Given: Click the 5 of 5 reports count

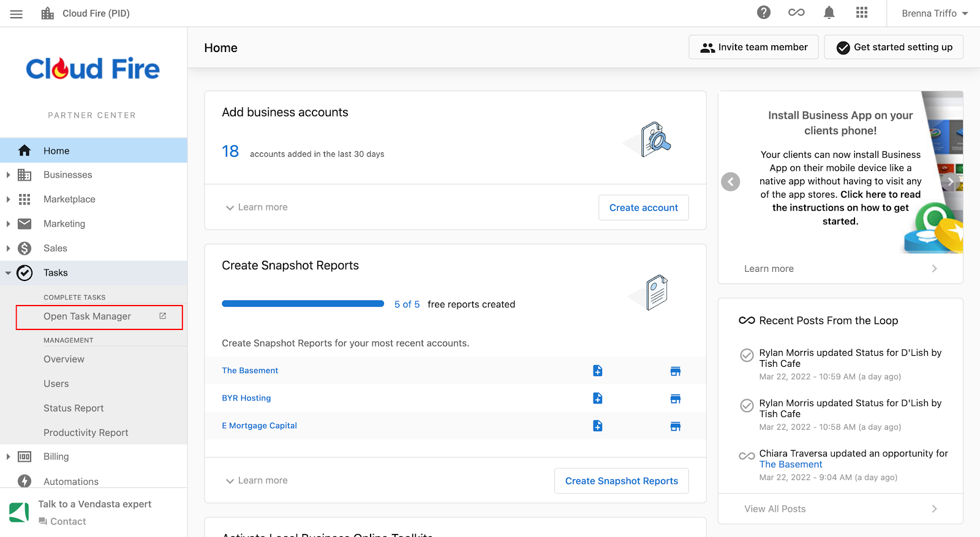Looking at the screenshot, I should pos(407,304).
